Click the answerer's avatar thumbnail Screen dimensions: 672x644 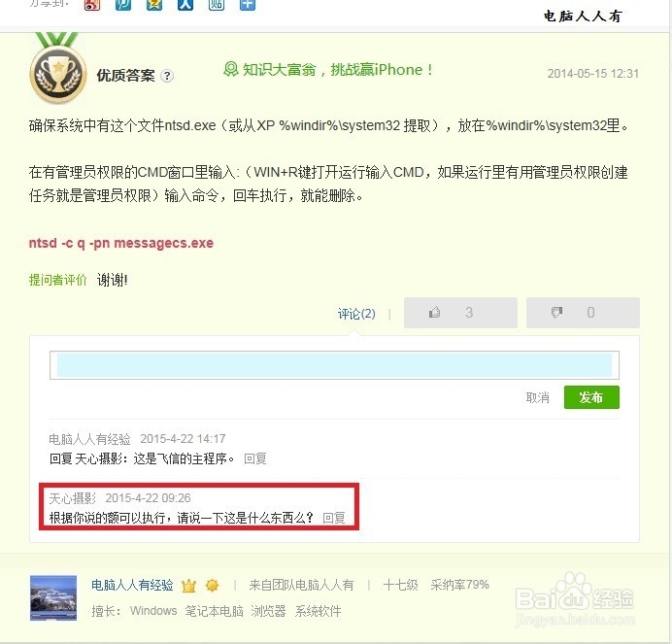point(53,598)
